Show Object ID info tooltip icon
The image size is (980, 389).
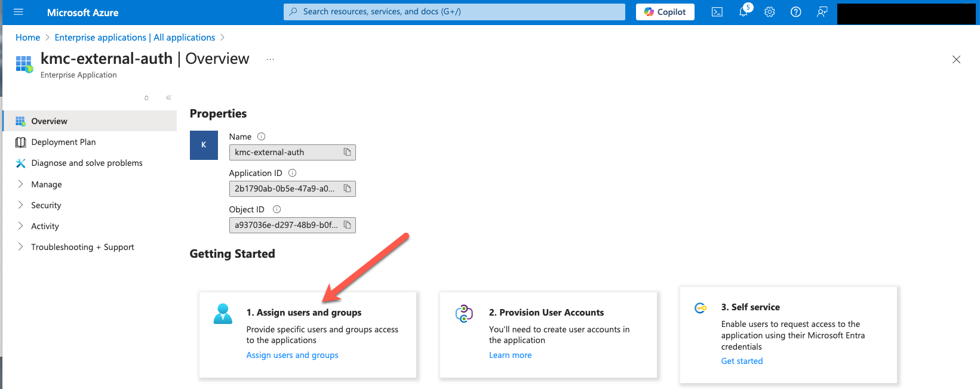[277, 209]
